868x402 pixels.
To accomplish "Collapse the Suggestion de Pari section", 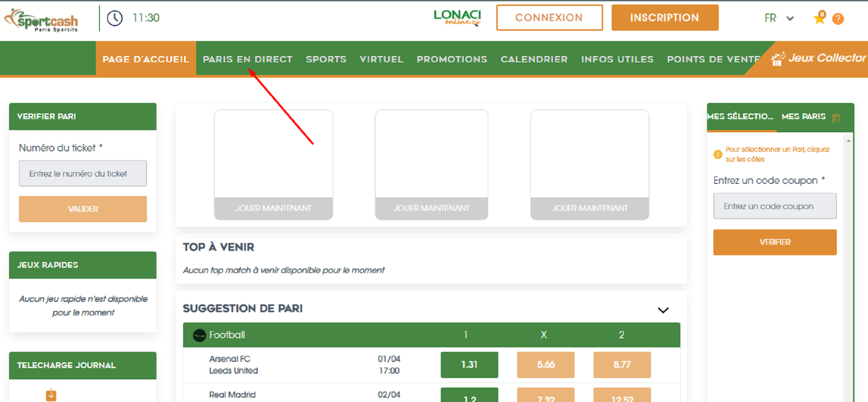I will [663, 310].
